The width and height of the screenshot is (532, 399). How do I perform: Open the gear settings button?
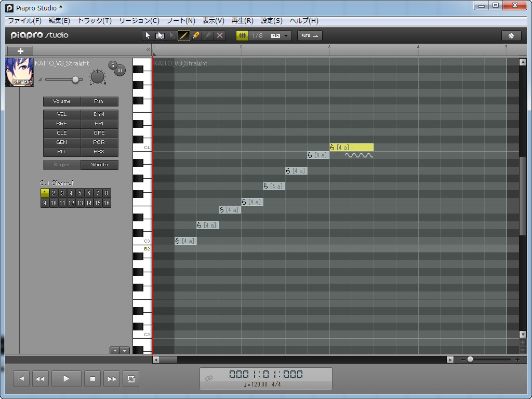[511, 36]
